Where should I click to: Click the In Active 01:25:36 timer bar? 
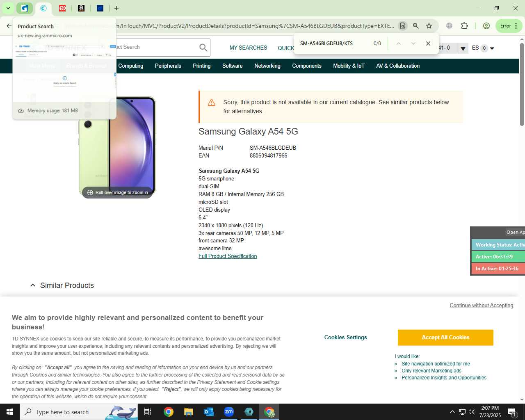pyautogui.click(x=498, y=269)
